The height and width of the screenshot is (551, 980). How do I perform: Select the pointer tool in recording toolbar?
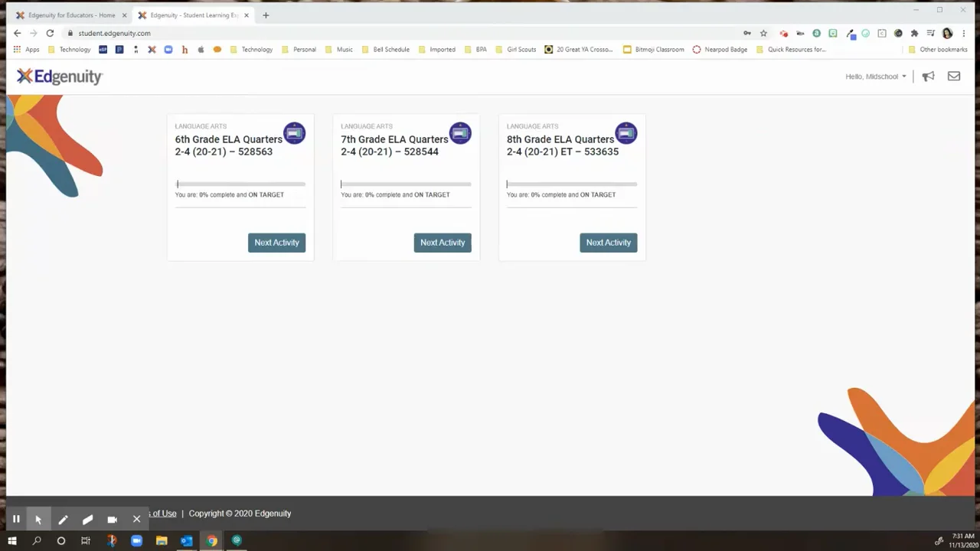tap(38, 519)
